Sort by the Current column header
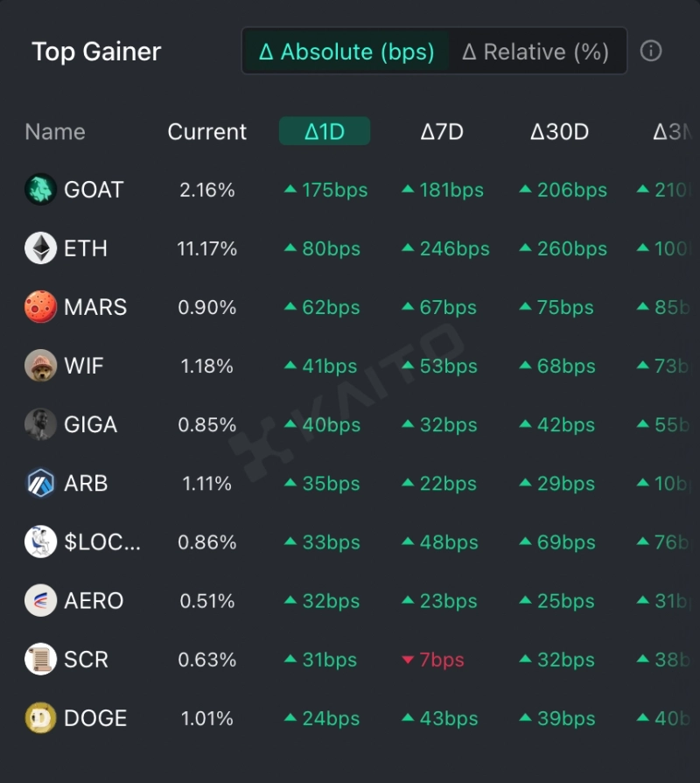This screenshot has height=783, width=700. pos(207,132)
